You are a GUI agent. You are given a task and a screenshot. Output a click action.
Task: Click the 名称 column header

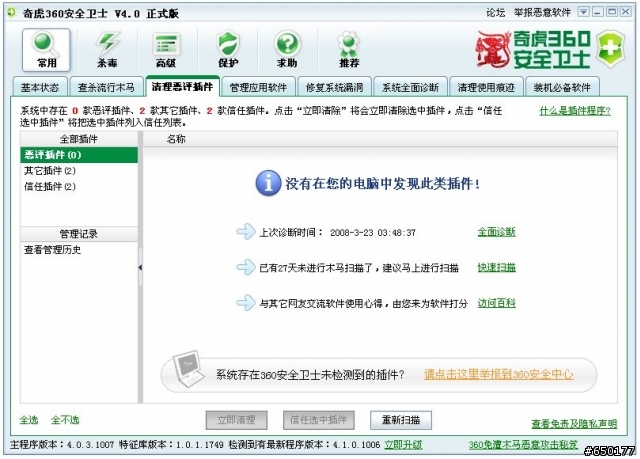(176, 139)
